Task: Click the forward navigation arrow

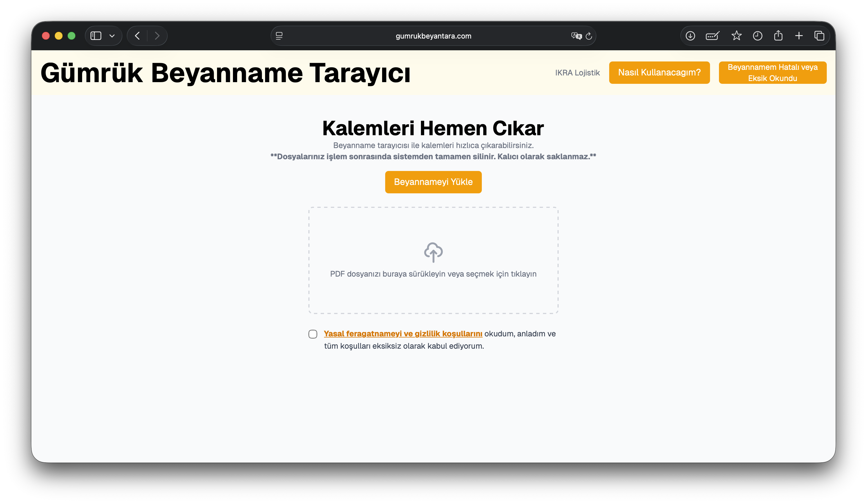Action: (157, 36)
